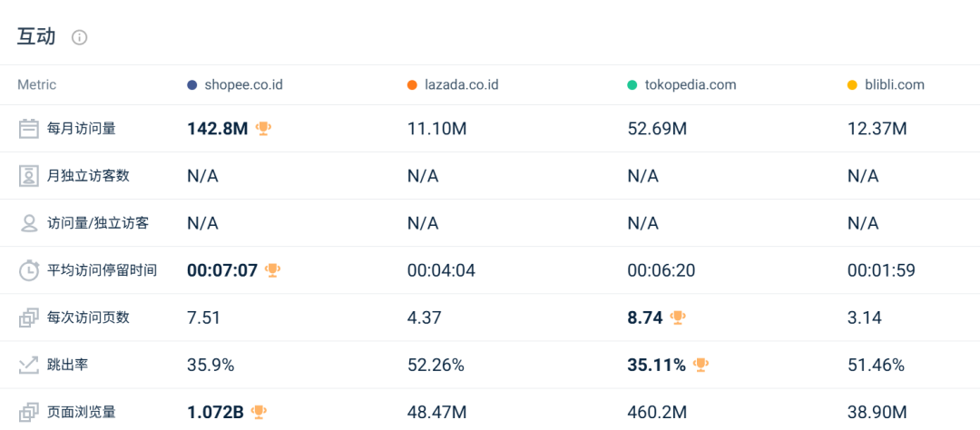Click the 7.51 pages per visit value
The height and width of the screenshot is (430, 980).
tap(204, 318)
